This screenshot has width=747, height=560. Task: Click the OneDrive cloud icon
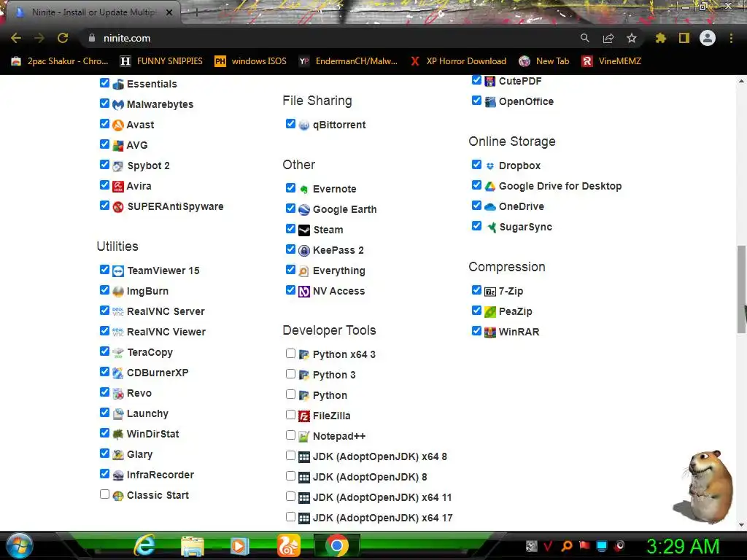click(x=489, y=206)
